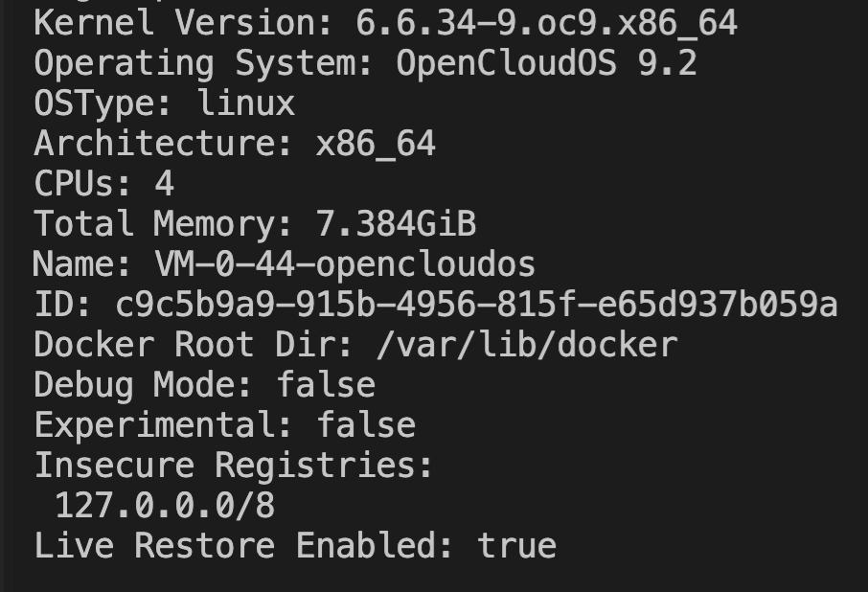Click the hostname VM-0-44-opencloudos

click(x=344, y=264)
